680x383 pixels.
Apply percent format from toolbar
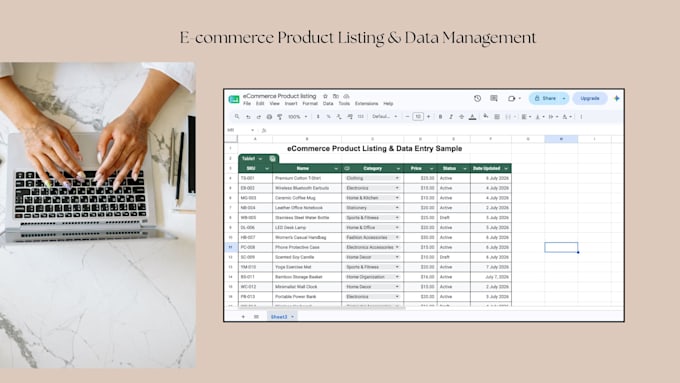pyautogui.click(x=329, y=117)
